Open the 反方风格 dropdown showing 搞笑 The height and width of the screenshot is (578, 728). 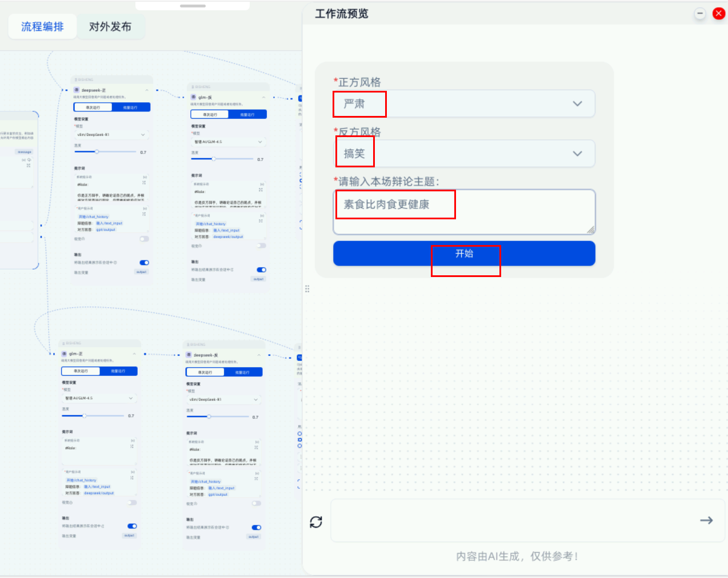coord(464,154)
